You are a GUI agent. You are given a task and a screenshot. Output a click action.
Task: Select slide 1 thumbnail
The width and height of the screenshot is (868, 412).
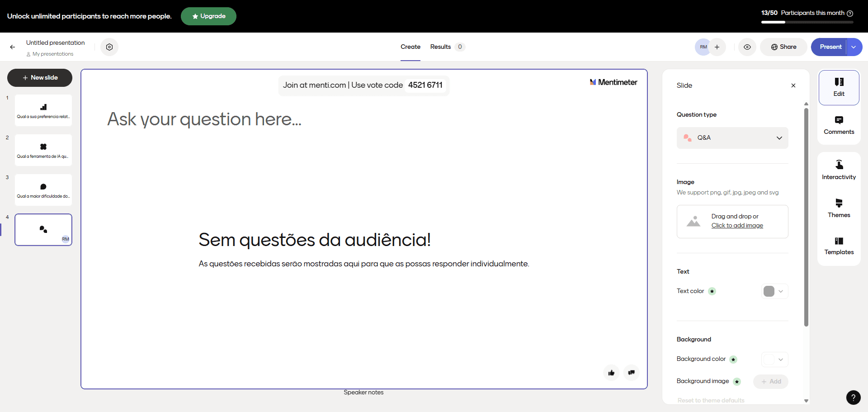tap(43, 110)
